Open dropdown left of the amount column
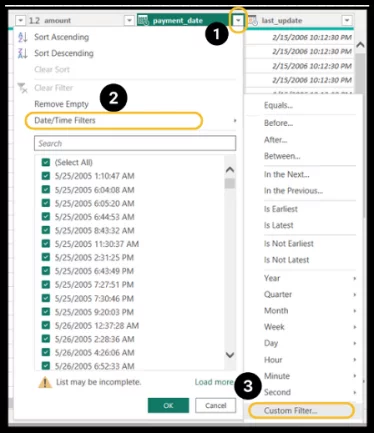Image resolution: width=374 pixels, height=433 pixels. click(20, 21)
